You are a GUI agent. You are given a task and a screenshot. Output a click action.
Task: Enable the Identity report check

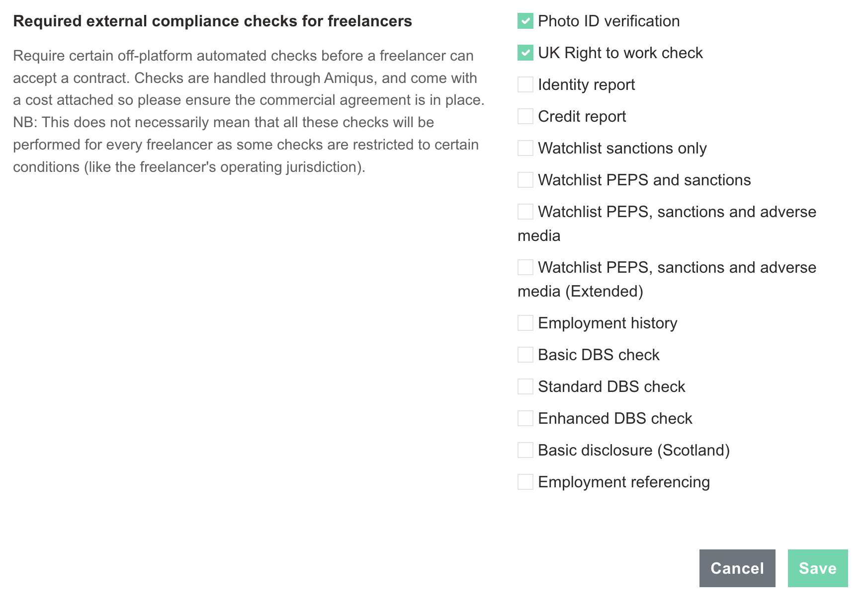click(x=525, y=84)
